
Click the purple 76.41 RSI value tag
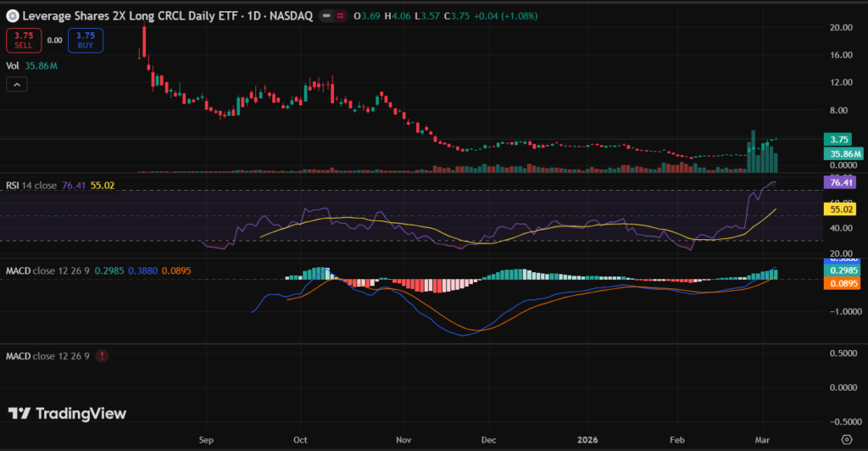(x=842, y=181)
